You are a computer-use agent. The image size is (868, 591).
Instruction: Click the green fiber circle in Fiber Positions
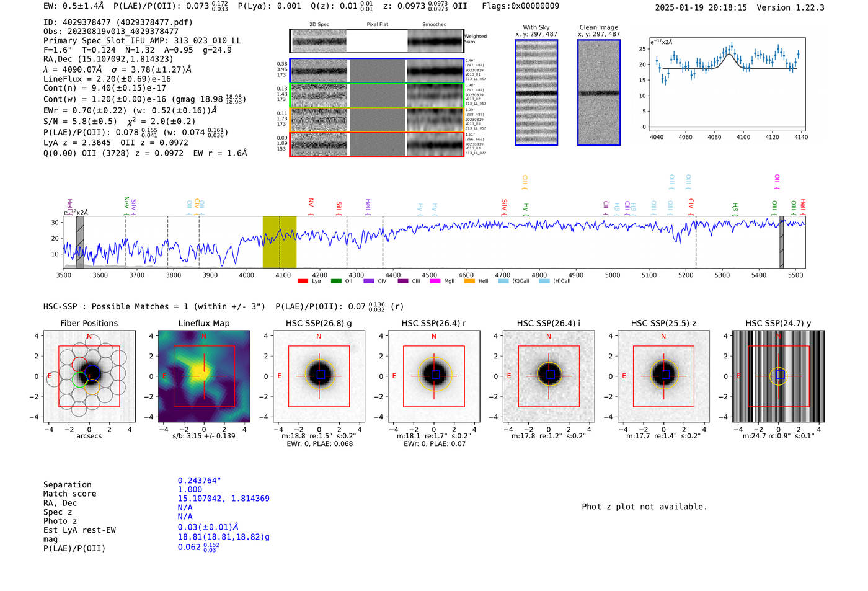pyautogui.click(x=81, y=380)
